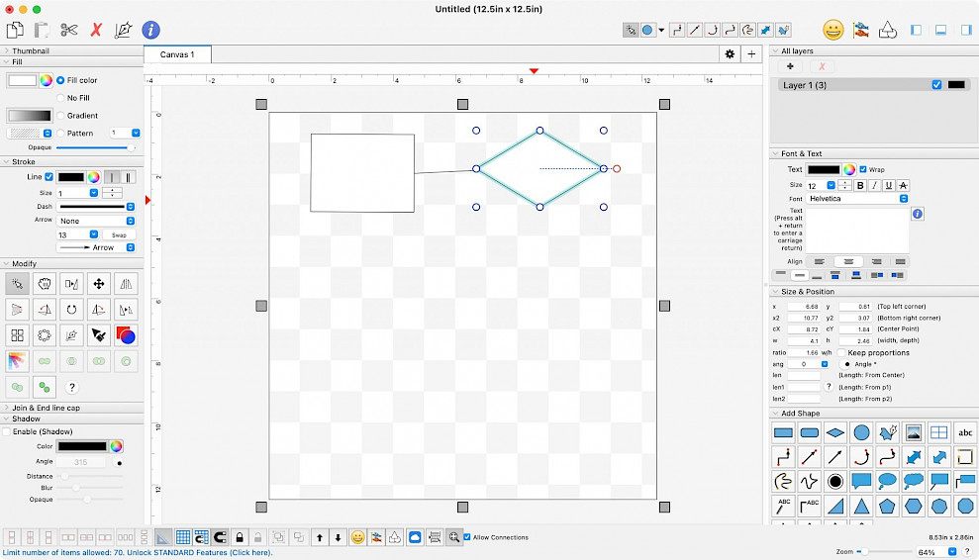Open the Font Helvetica dropdown
979x560 pixels.
point(856,199)
